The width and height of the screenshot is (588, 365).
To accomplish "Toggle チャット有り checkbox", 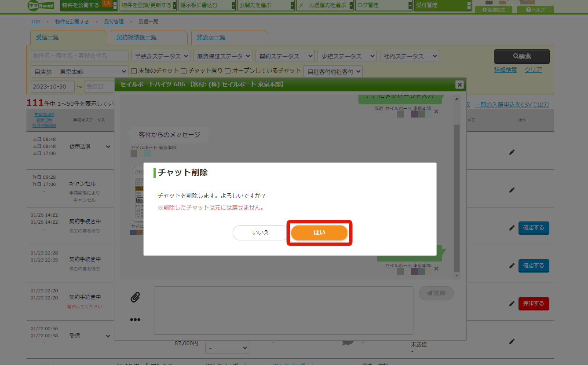I will 184,70.
